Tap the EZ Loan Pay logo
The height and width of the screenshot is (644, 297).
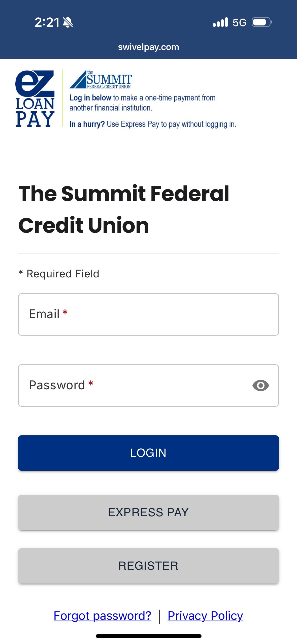coord(35,99)
